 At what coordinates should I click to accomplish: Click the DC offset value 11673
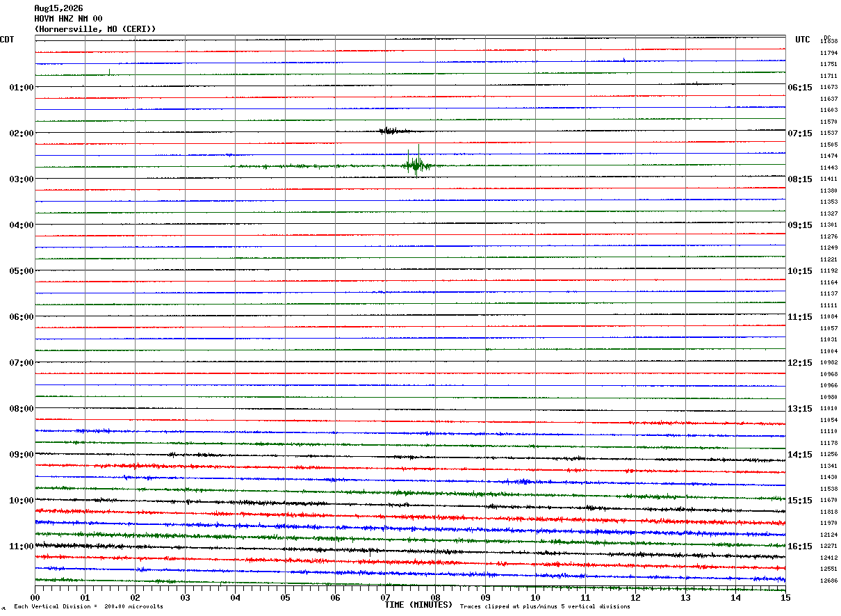pyautogui.click(x=828, y=87)
